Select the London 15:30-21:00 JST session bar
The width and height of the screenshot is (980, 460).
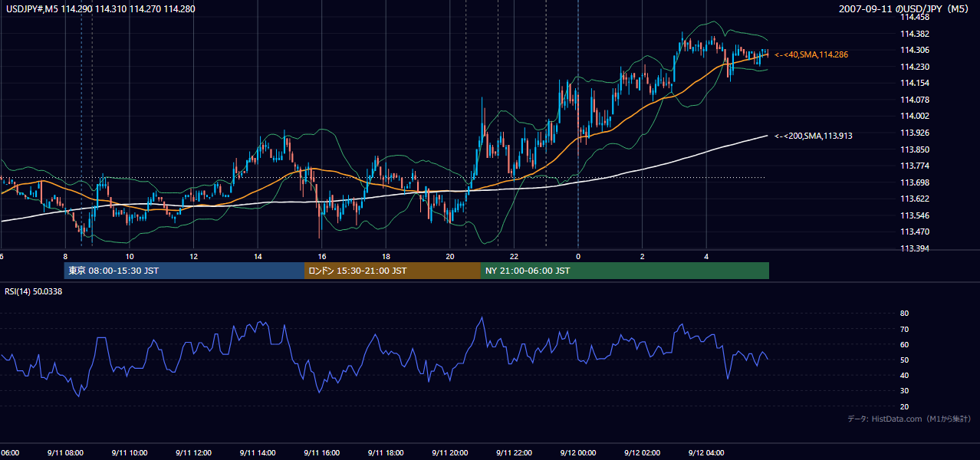pos(393,271)
